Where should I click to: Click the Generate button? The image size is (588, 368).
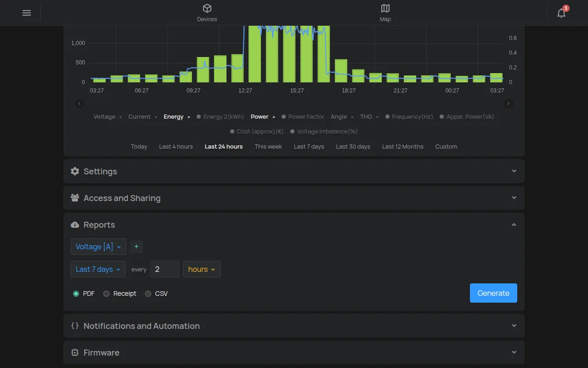[x=493, y=293]
